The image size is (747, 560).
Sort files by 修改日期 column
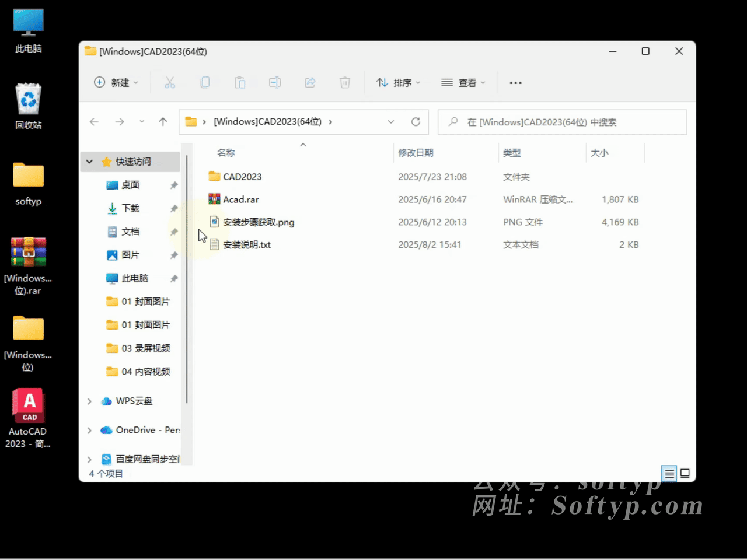[x=416, y=152]
